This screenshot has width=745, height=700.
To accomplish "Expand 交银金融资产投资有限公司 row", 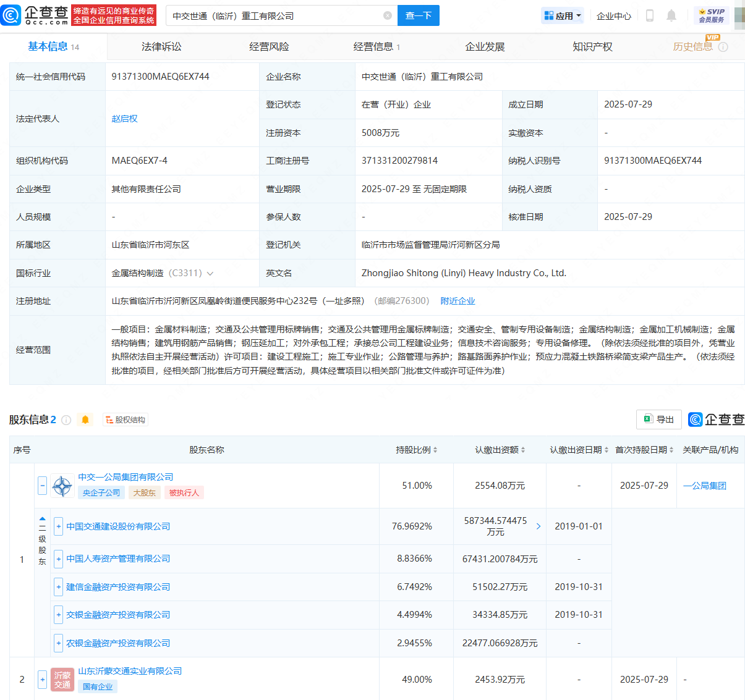I will [58, 615].
